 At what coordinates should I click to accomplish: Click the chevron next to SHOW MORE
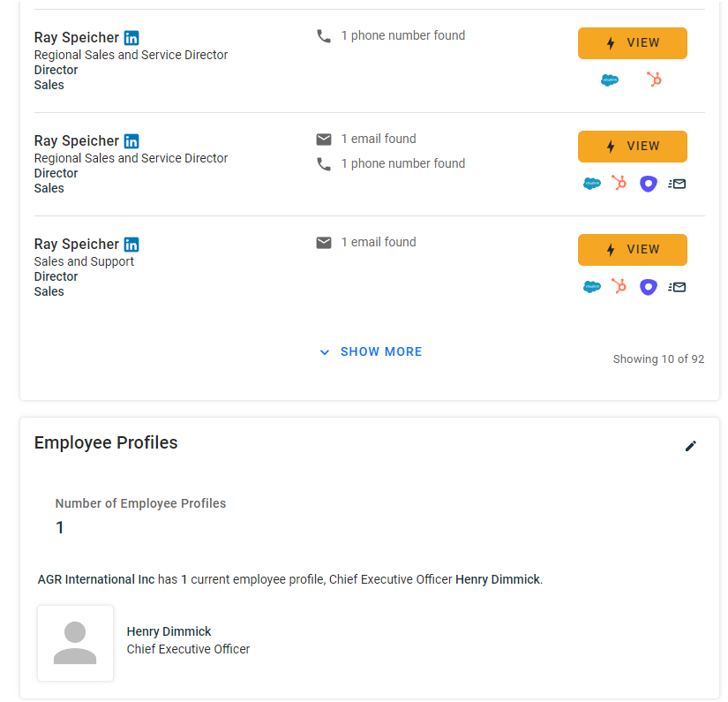325,352
